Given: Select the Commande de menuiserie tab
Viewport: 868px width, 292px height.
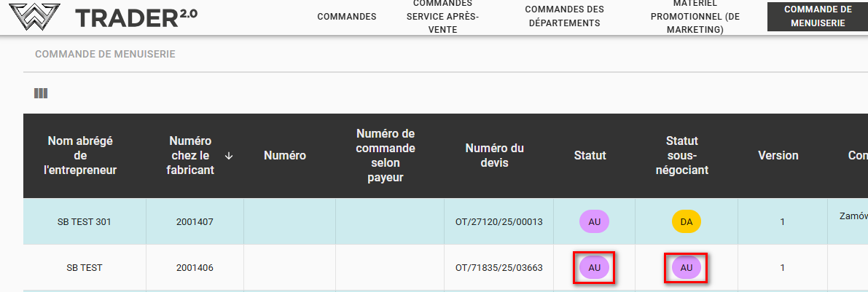Looking at the screenshot, I should [x=817, y=16].
